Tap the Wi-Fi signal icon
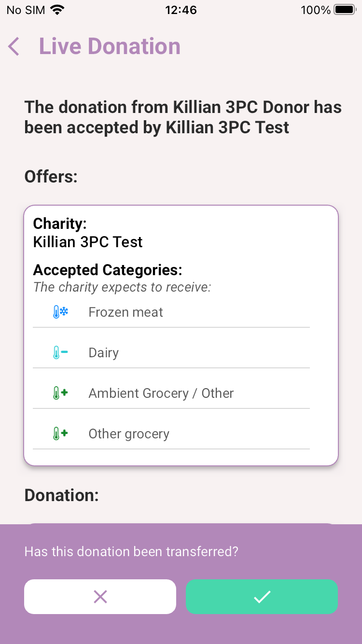The image size is (362, 644). (57, 10)
